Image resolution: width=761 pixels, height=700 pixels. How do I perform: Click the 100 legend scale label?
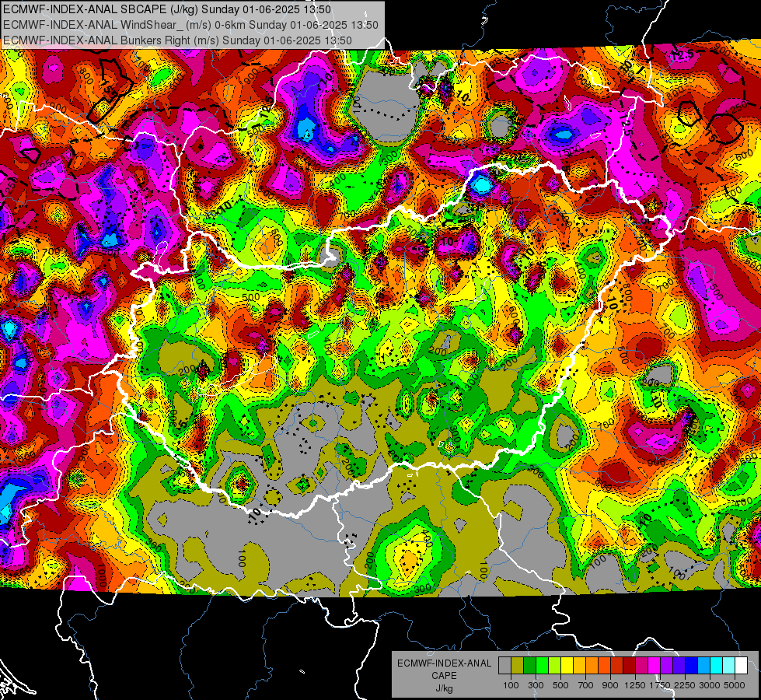click(511, 685)
